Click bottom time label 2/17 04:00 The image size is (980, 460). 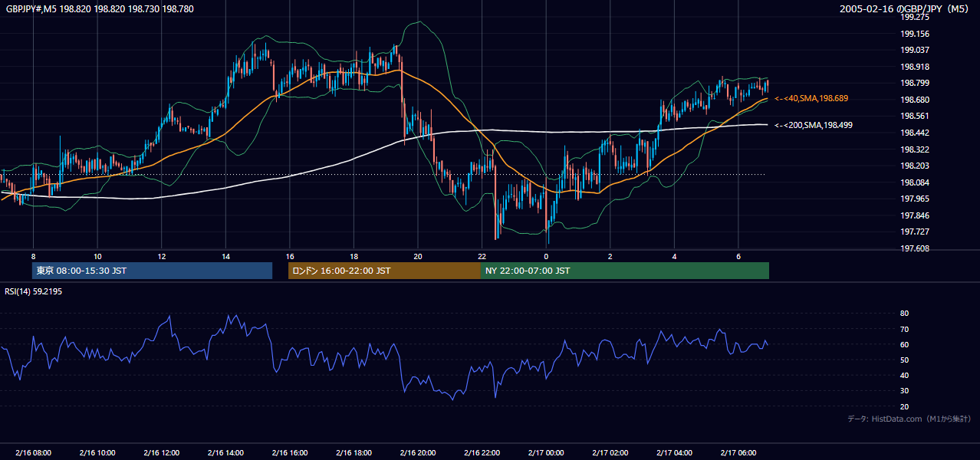tap(673, 453)
